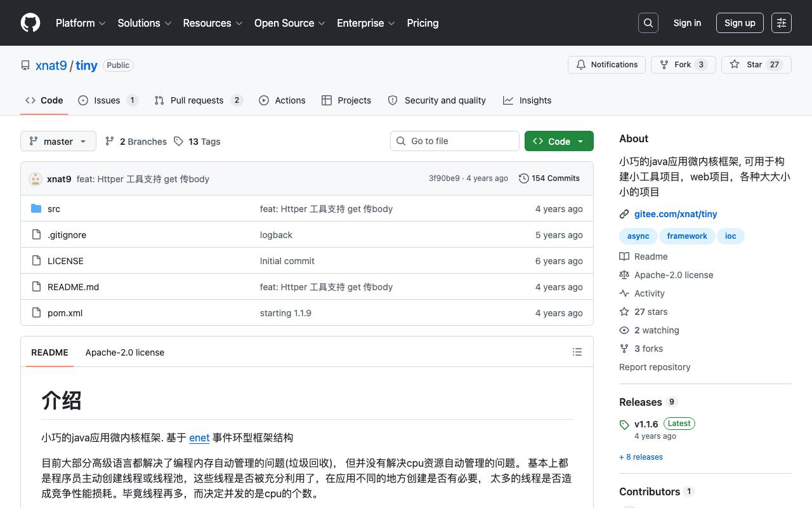This screenshot has height=508, width=812.
Task: Expand the Open Source menu
Action: tap(290, 23)
